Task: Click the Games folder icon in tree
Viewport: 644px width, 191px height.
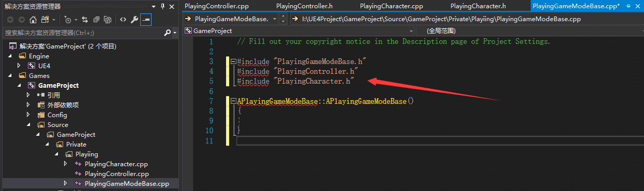Action: point(22,76)
